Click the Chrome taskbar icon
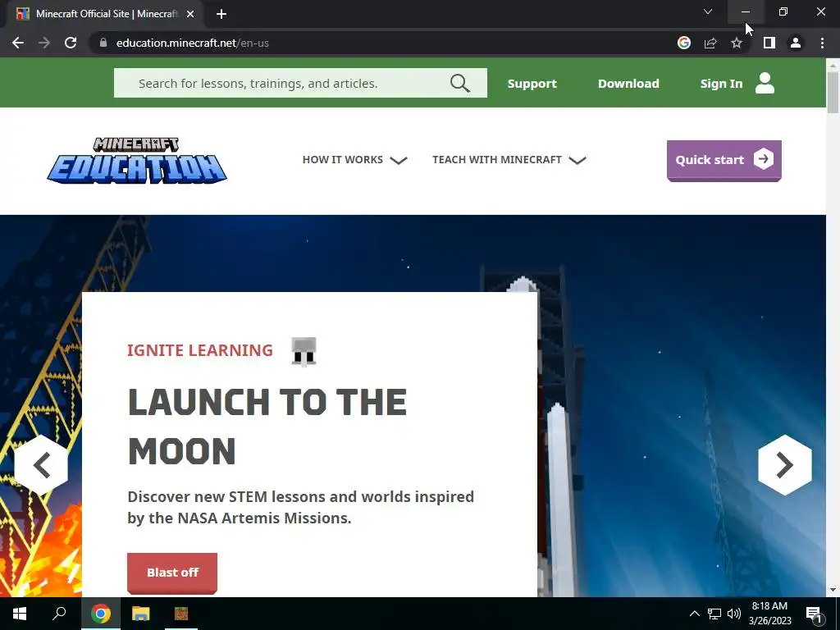The height and width of the screenshot is (630, 840). (x=100, y=614)
